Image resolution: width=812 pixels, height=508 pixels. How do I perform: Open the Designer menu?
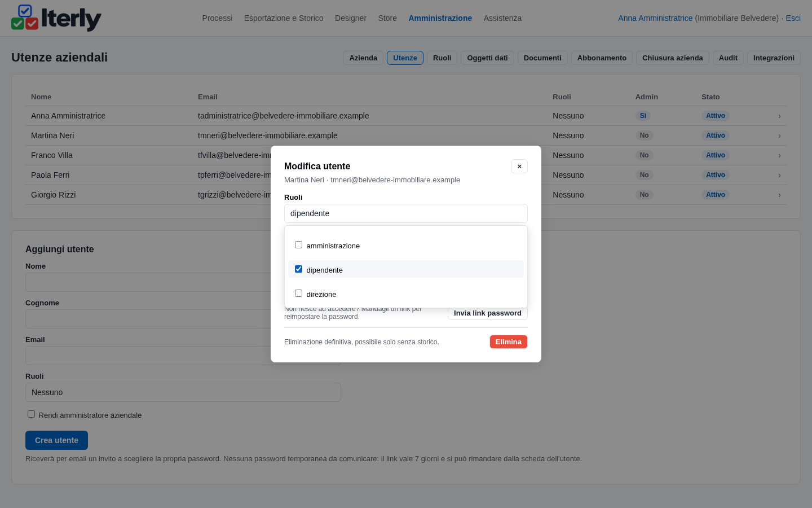pos(351,18)
